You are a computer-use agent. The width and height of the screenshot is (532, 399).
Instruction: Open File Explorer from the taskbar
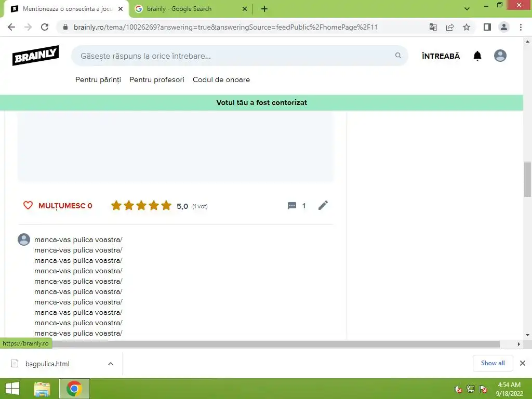42,389
